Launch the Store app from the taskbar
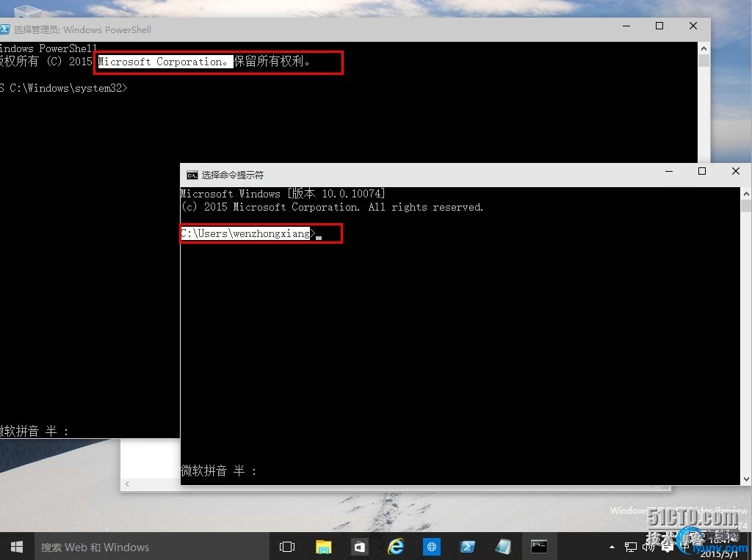This screenshot has width=752, height=560. [x=360, y=547]
